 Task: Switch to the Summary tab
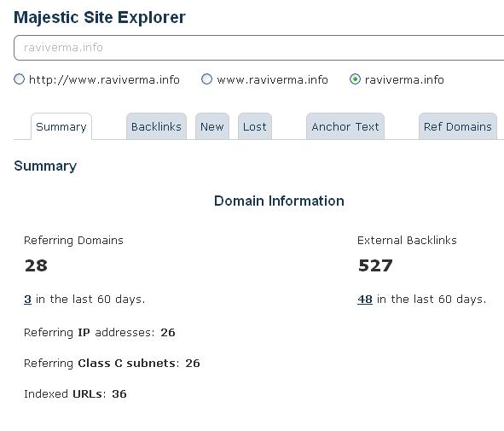[x=61, y=126]
